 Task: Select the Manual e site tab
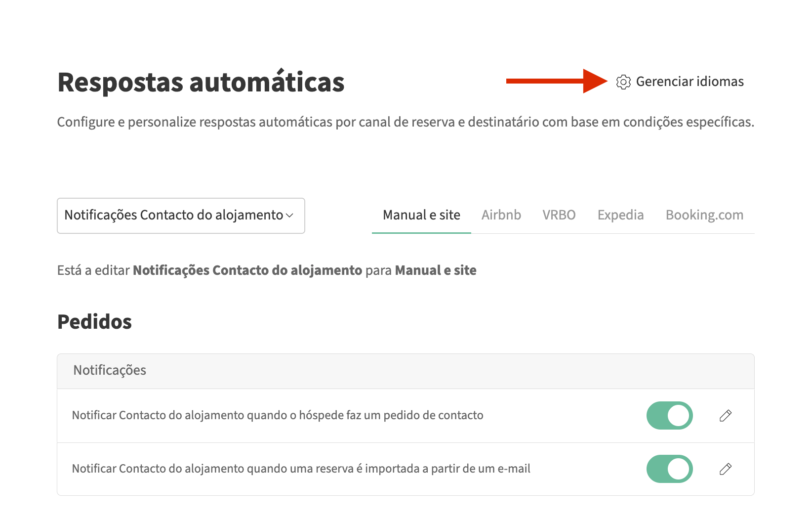pyautogui.click(x=421, y=215)
